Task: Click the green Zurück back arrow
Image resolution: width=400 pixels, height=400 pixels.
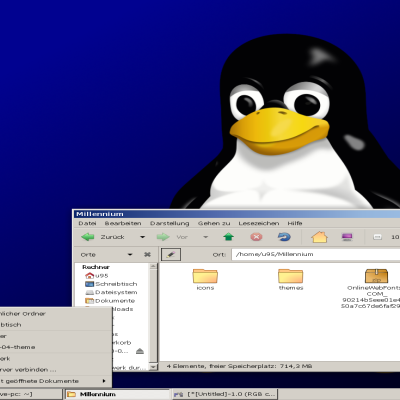Action: tap(88, 237)
